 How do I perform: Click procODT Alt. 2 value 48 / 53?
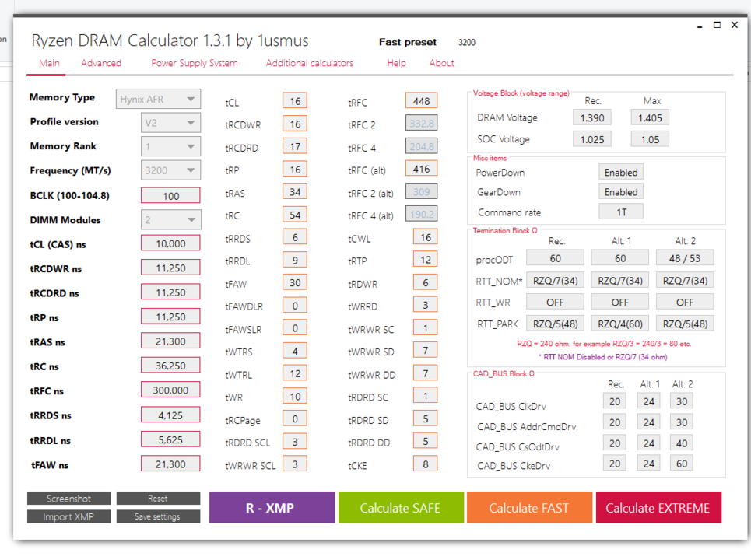(685, 258)
